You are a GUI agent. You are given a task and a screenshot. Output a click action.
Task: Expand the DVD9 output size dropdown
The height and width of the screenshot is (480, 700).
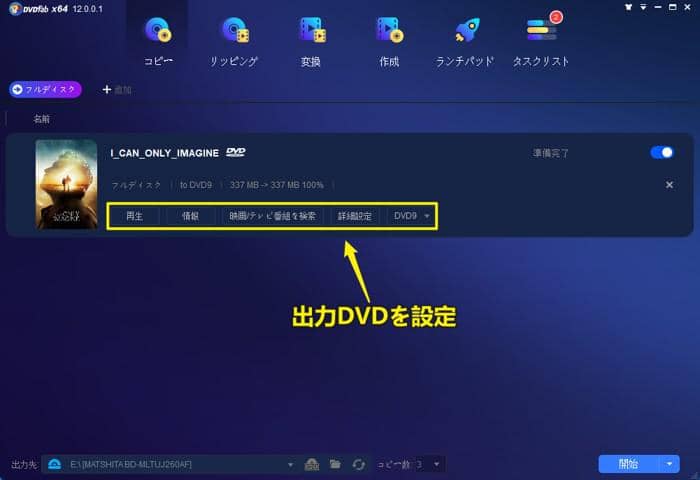[412, 216]
